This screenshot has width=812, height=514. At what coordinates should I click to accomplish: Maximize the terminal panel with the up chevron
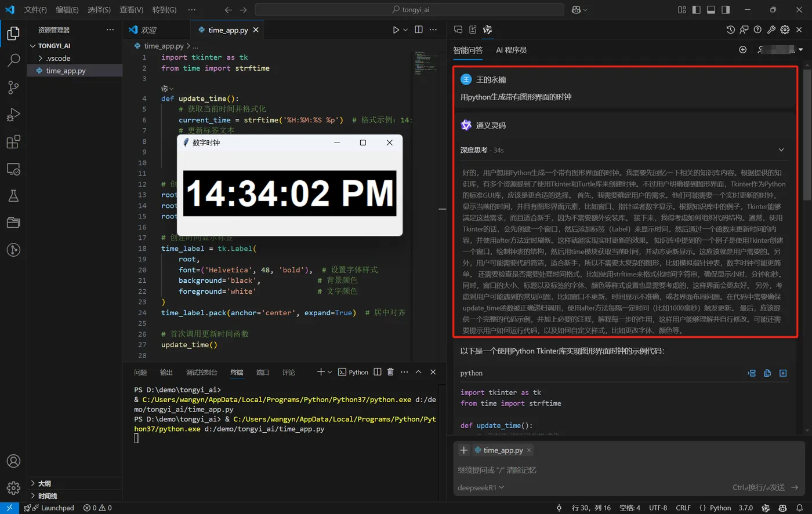point(418,372)
